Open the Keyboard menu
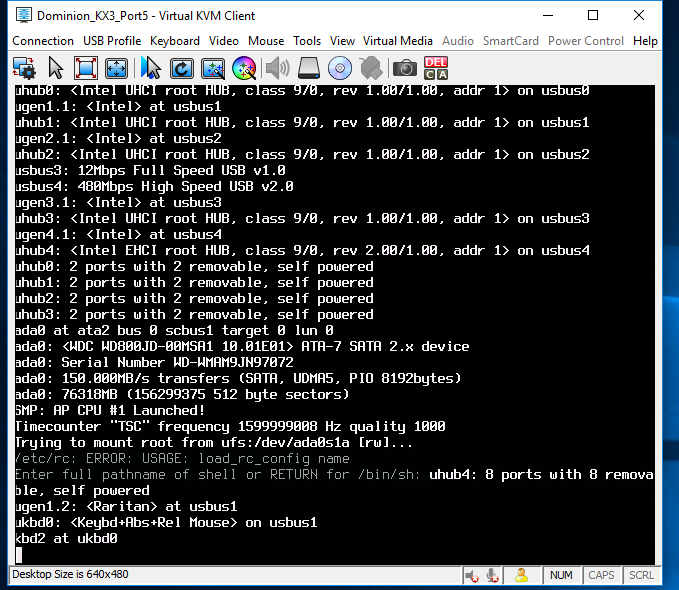 175,41
